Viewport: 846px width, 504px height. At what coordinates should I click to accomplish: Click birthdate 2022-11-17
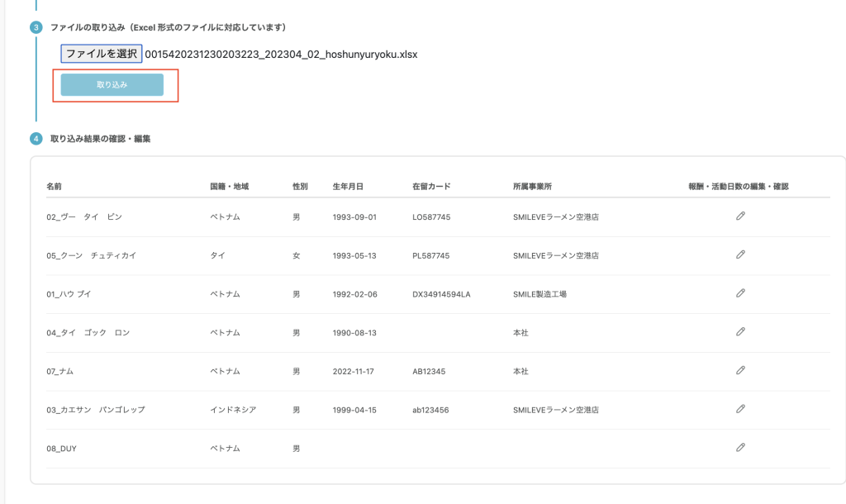(x=354, y=371)
